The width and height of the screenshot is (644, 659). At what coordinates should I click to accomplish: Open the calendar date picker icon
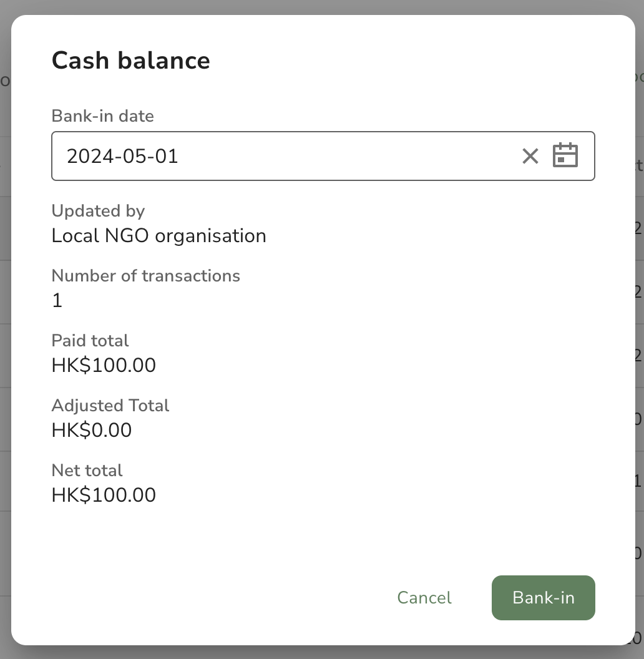pos(565,155)
